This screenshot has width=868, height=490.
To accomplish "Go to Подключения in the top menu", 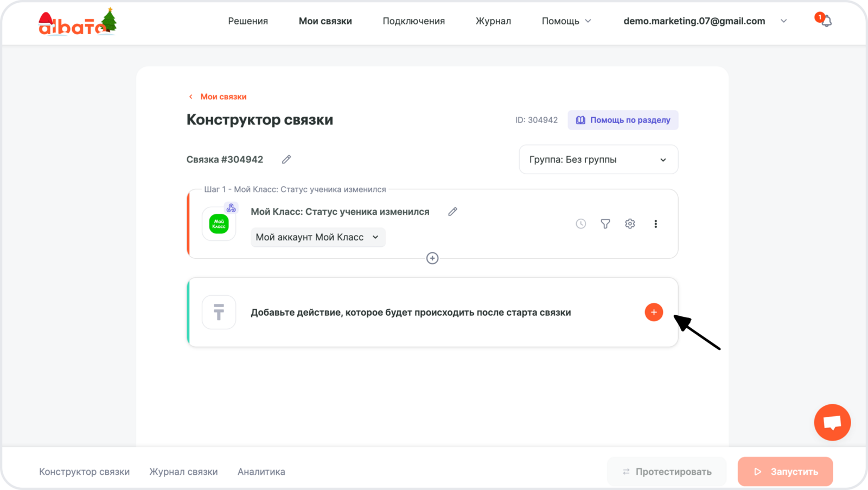I will click(413, 21).
